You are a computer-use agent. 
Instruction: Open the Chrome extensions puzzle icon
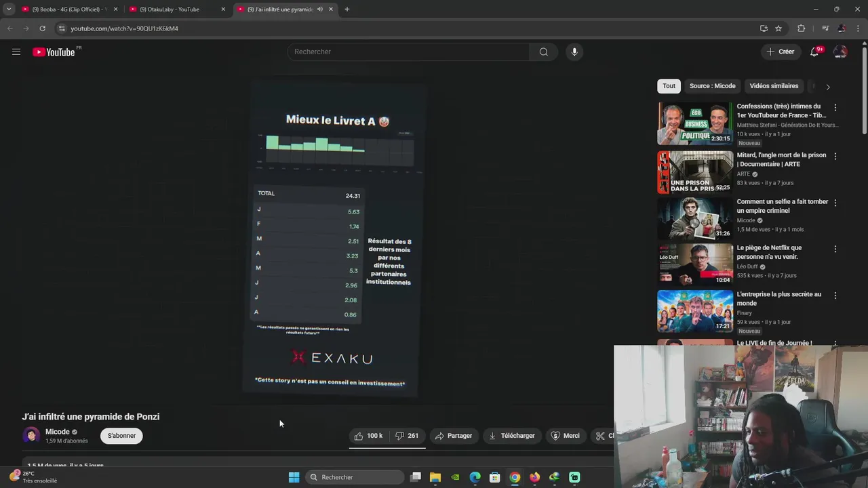tap(802, 28)
